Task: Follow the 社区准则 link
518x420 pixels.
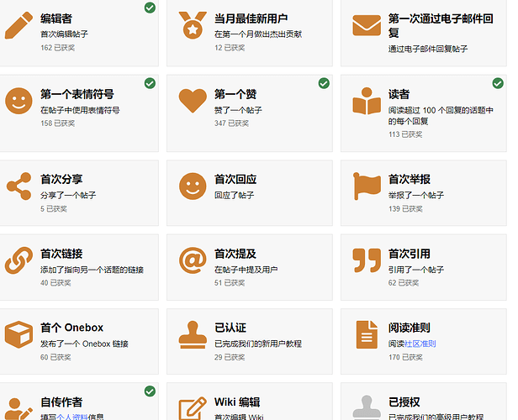Action: (420, 344)
